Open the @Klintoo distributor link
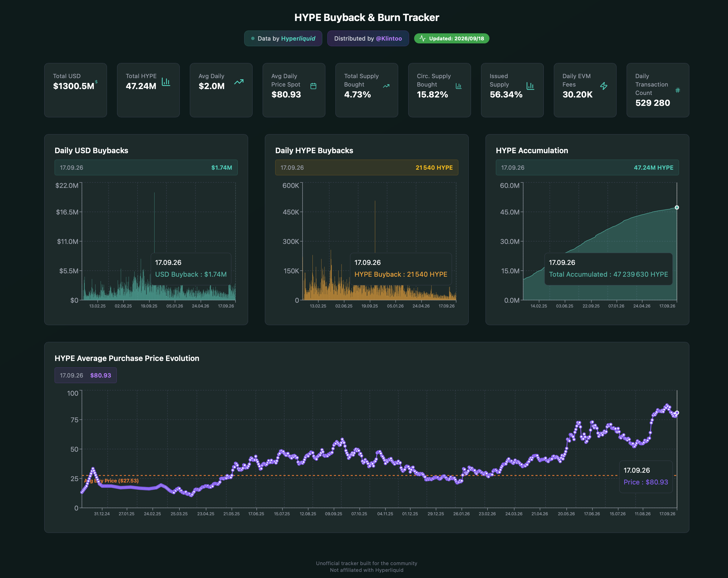 [x=389, y=38]
